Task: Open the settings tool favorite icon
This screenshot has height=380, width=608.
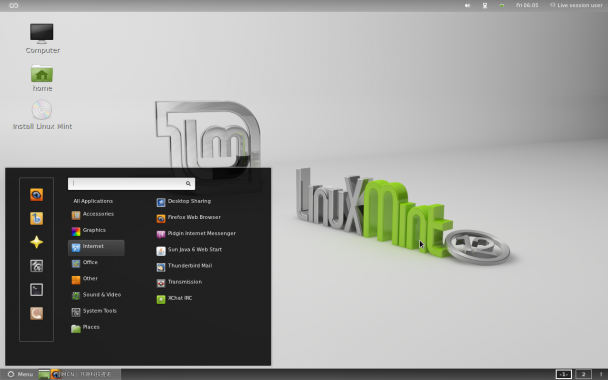Action: tap(36, 266)
